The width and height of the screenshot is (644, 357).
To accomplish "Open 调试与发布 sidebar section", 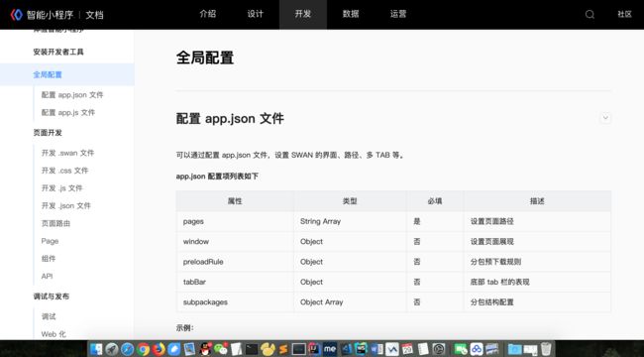I will pos(51,297).
